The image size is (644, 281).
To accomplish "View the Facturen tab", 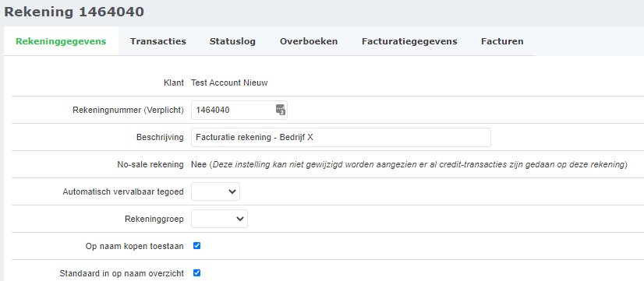I will point(502,41).
